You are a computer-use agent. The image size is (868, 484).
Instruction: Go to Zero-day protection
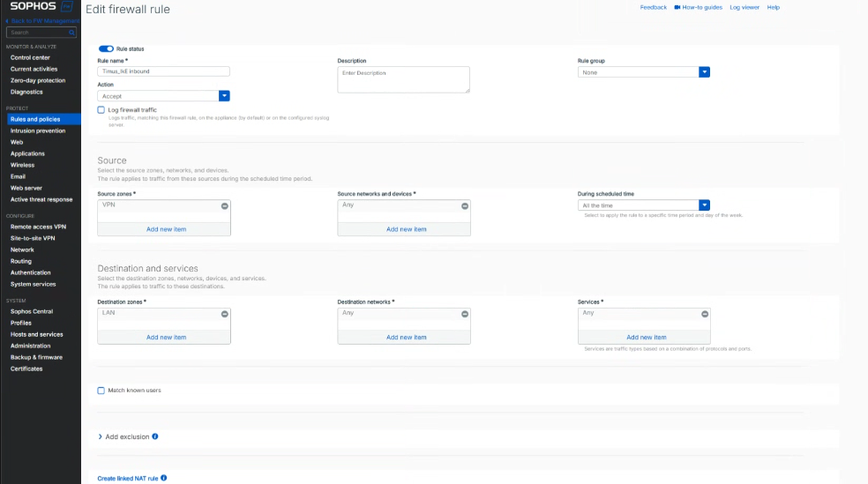[x=38, y=81]
